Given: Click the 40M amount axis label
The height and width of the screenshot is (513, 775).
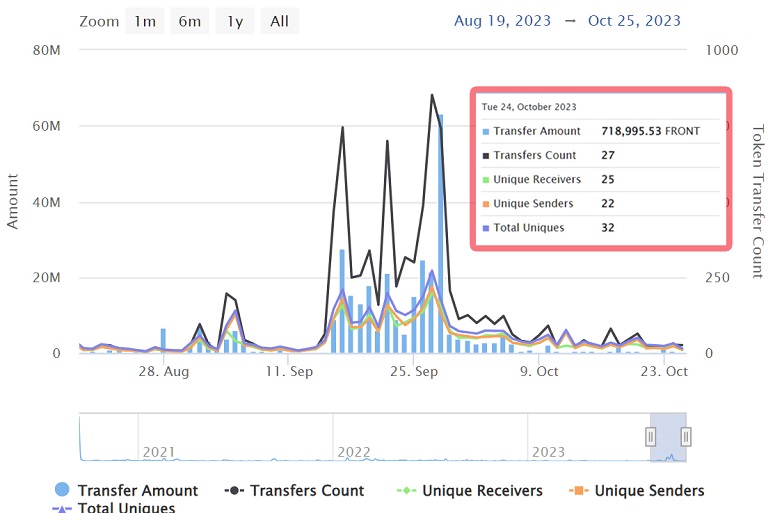Looking at the screenshot, I should (46, 202).
